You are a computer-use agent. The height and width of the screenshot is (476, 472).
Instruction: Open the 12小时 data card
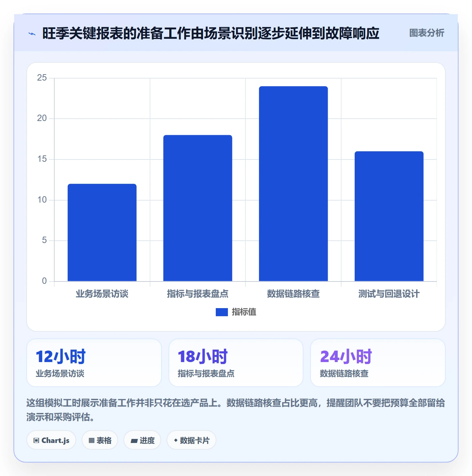94,363
